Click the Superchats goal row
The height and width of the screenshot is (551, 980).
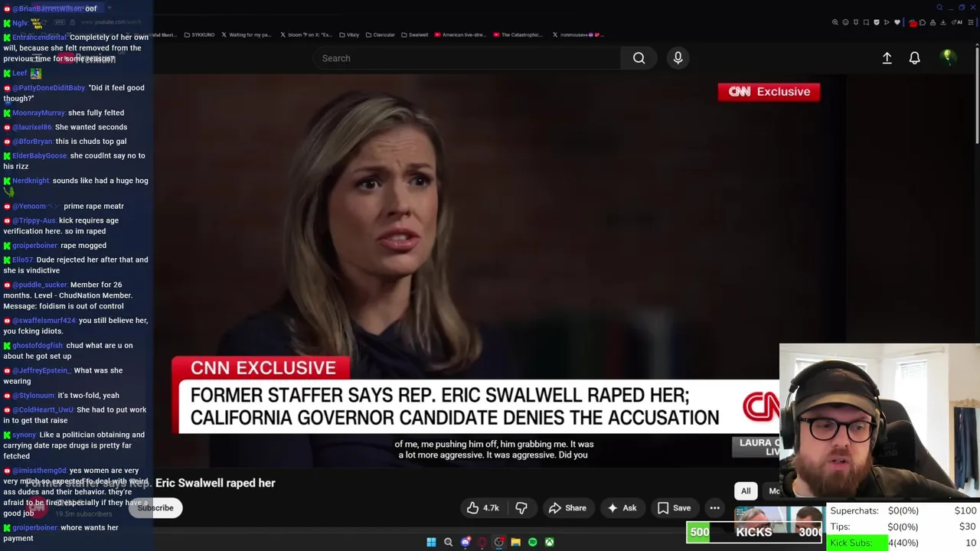pyautogui.click(x=903, y=510)
